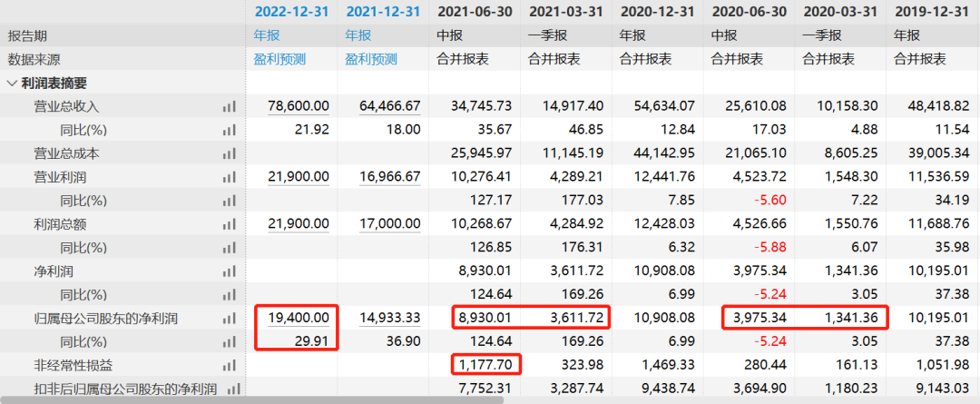
Task: Click the 盈利预测 link under 2021-12-31
Action: point(371,59)
